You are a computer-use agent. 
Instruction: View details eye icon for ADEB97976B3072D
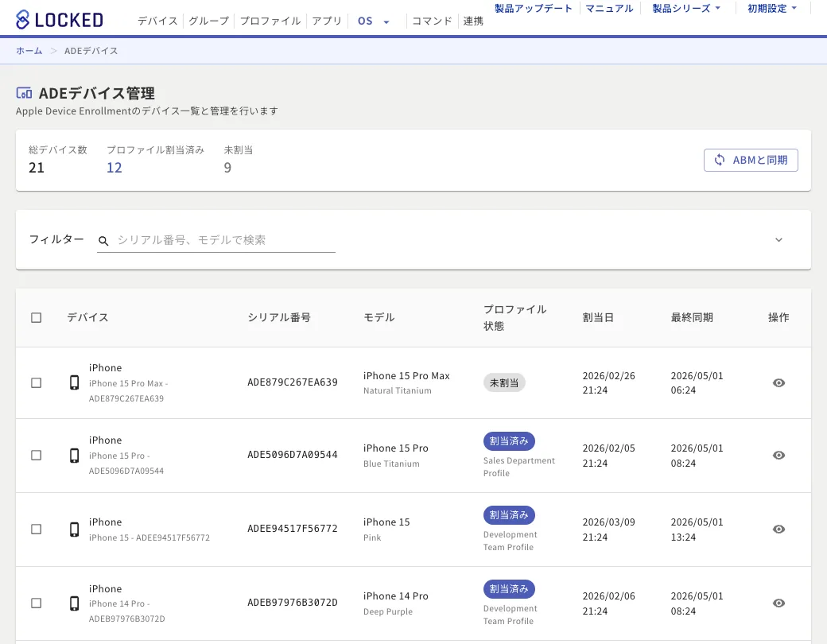point(778,603)
